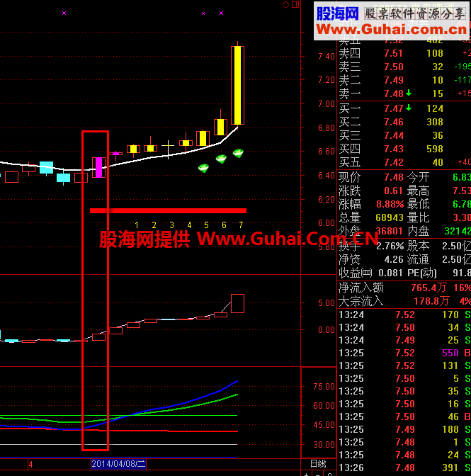Click the 75.00 indicator axis label
Screen dimensions: 471x476
pyautogui.click(x=324, y=387)
